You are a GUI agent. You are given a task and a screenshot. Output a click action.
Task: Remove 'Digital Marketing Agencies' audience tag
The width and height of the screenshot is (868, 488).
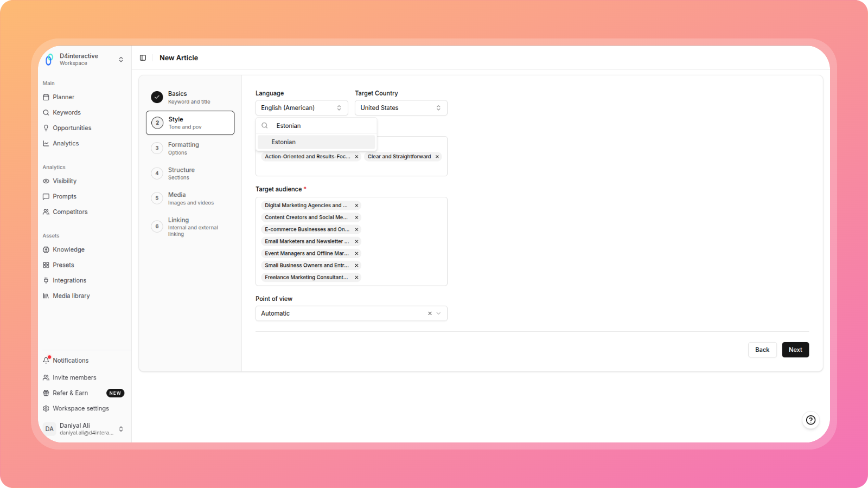[x=356, y=206]
